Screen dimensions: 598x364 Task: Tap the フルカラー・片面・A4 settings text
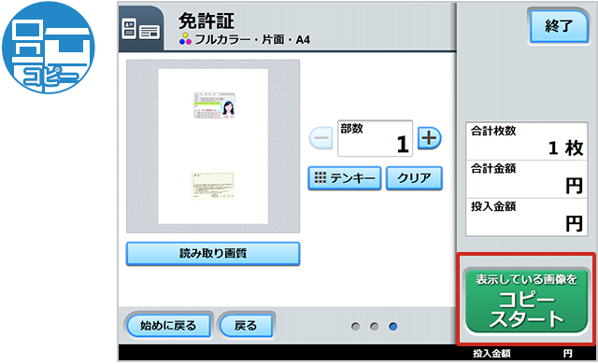[x=252, y=39]
